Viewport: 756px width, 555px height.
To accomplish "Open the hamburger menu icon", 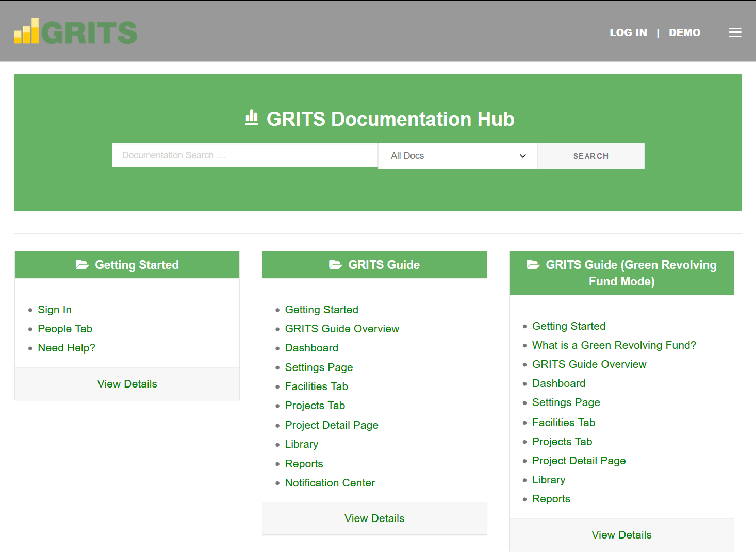I will coord(735,32).
